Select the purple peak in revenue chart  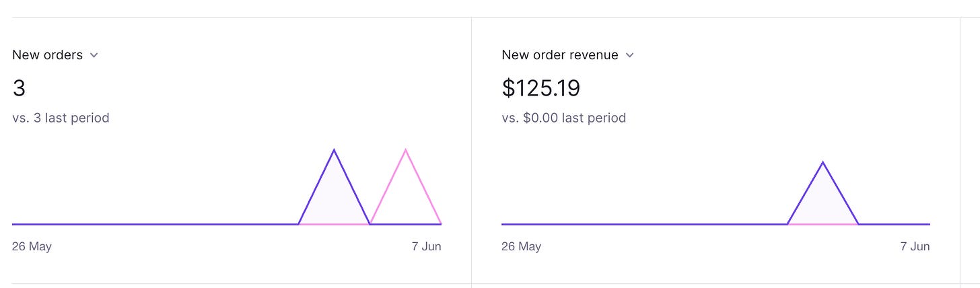click(823, 164)
